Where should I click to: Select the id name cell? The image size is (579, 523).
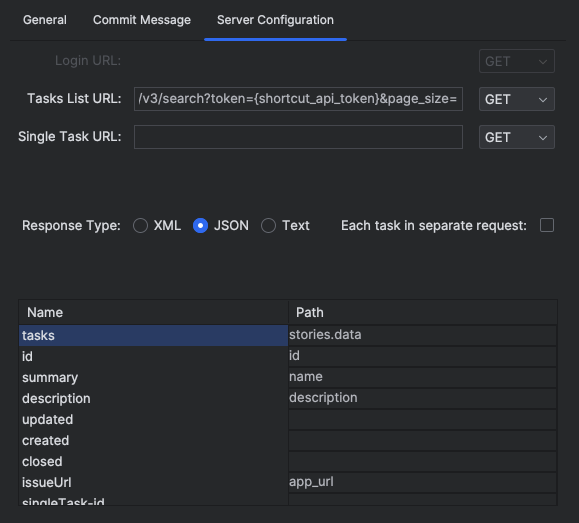[x=154, y=356]
